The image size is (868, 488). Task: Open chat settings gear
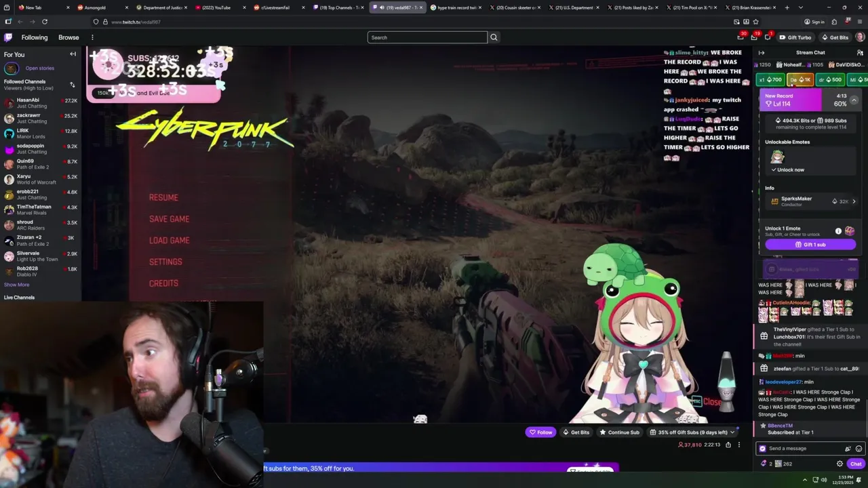tap(840, 464)
